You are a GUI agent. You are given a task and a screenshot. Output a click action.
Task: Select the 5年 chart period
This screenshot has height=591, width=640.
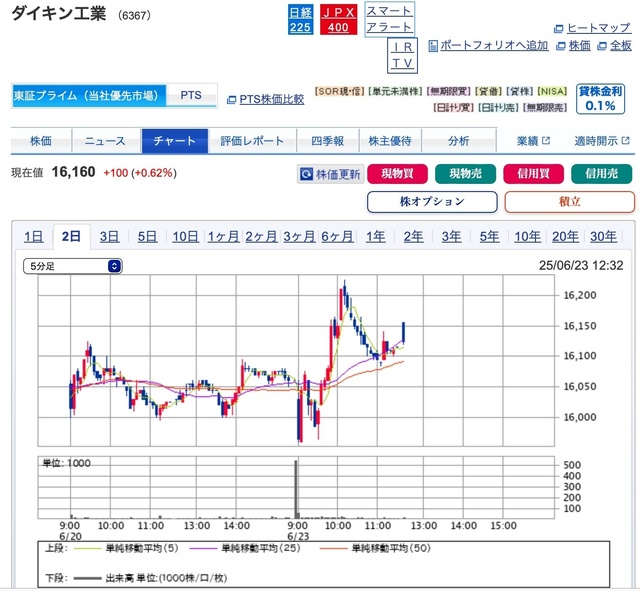click(x=489, y=236)
